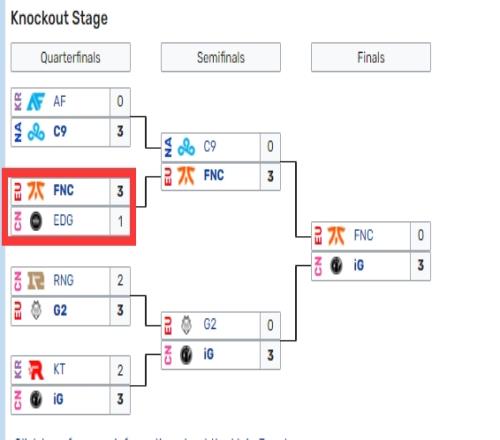Select the Finals column header
Viewport: 500px width, 440px height.
[x=371, y=57]
